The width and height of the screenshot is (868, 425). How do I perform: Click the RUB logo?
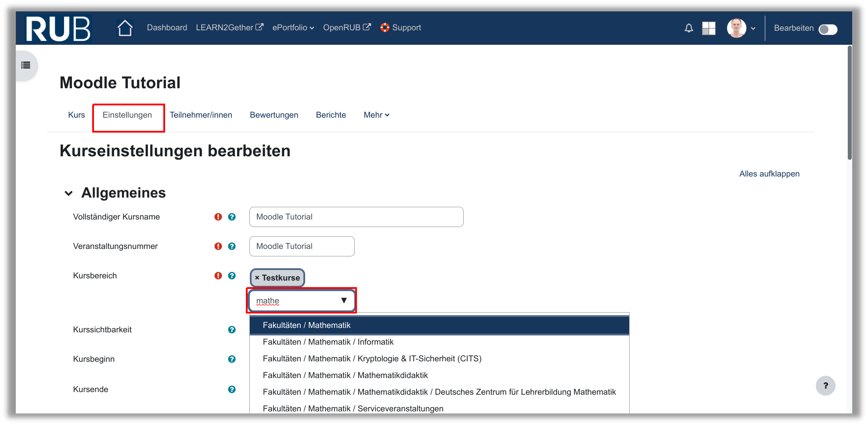(58, 29)
